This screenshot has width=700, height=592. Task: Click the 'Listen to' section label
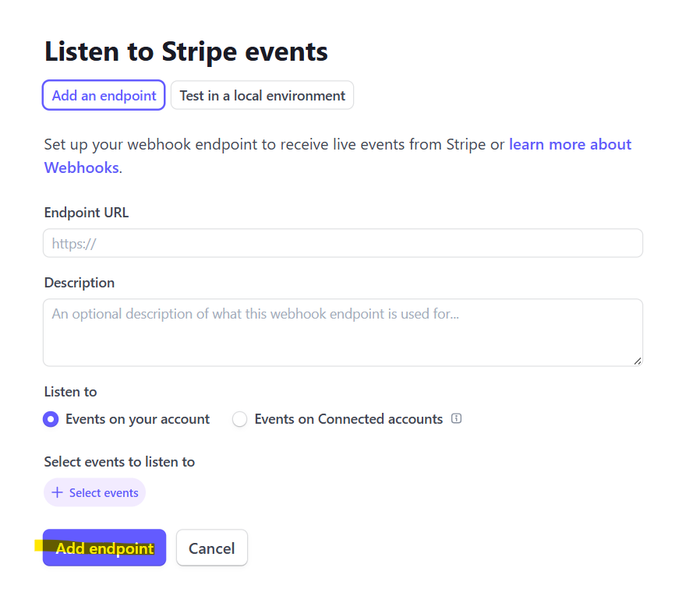click(70, 391)
